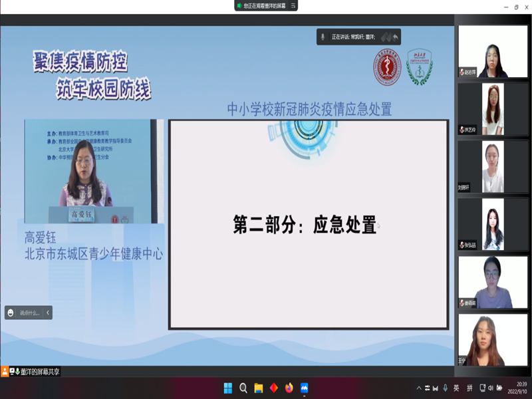Collapse the chat bar with the left chevron
Screen dimensions: 532x399
48,313
